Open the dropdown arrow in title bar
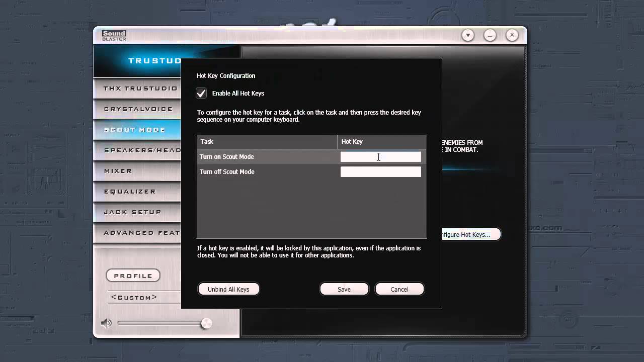Viewport: 644px width, 362px height. pos(468,35)
